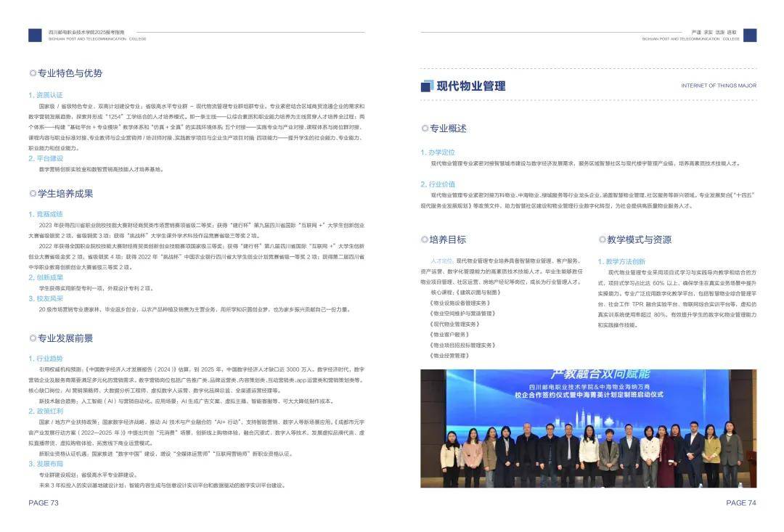Click the course 《物业空间维护与营造管理》
The width and height of the screenshot is (784, 532).
coord(462,314)
